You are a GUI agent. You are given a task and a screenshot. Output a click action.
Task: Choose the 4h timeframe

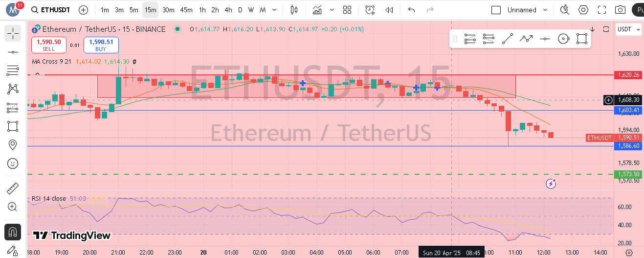[x=228, y=10]
